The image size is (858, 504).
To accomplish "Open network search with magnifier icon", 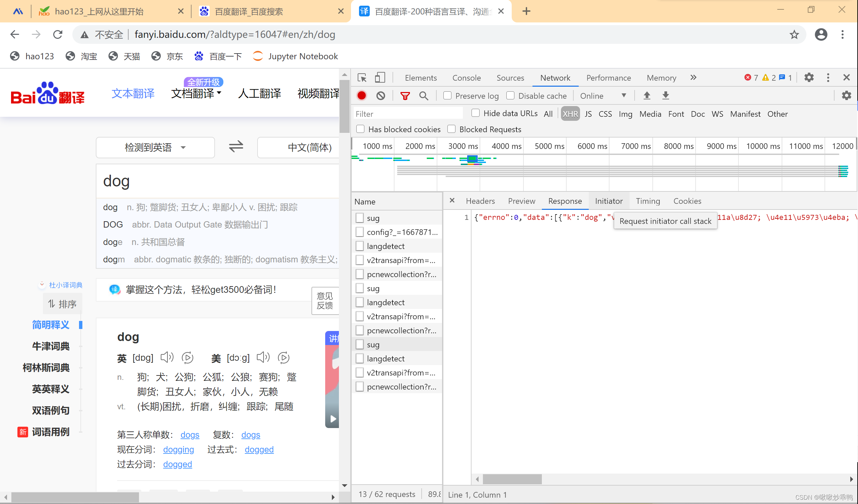I will [424, 96].
